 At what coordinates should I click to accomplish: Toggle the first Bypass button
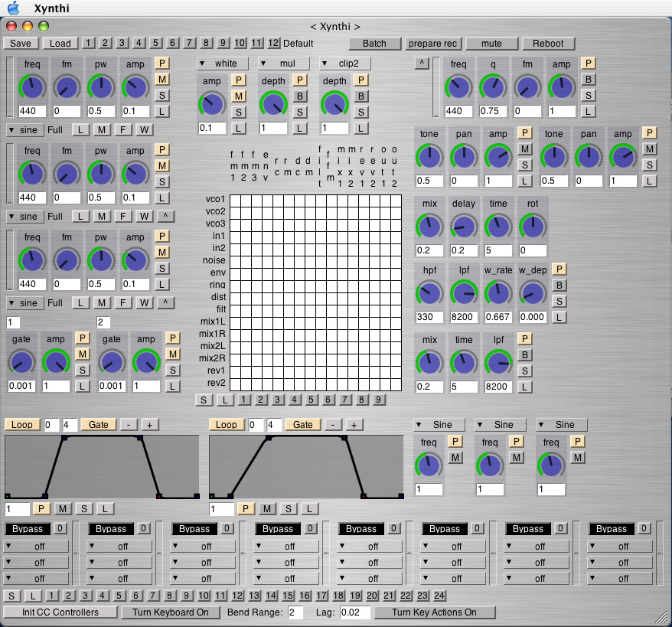coord(28,529)
